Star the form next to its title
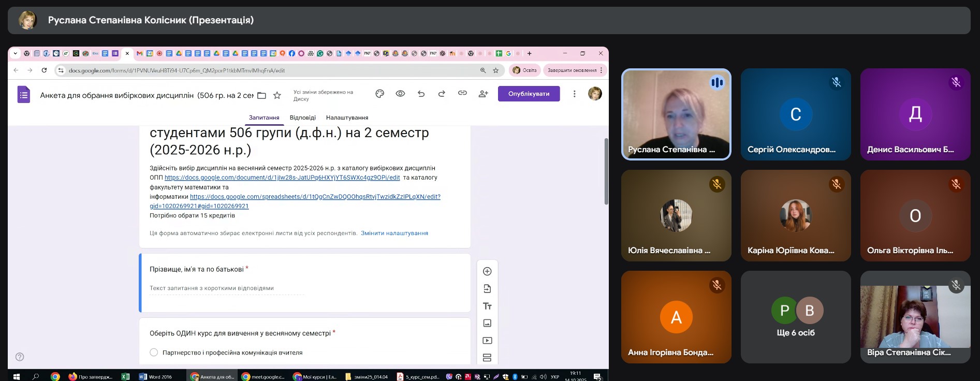980x381 pixels. [277, 95]
